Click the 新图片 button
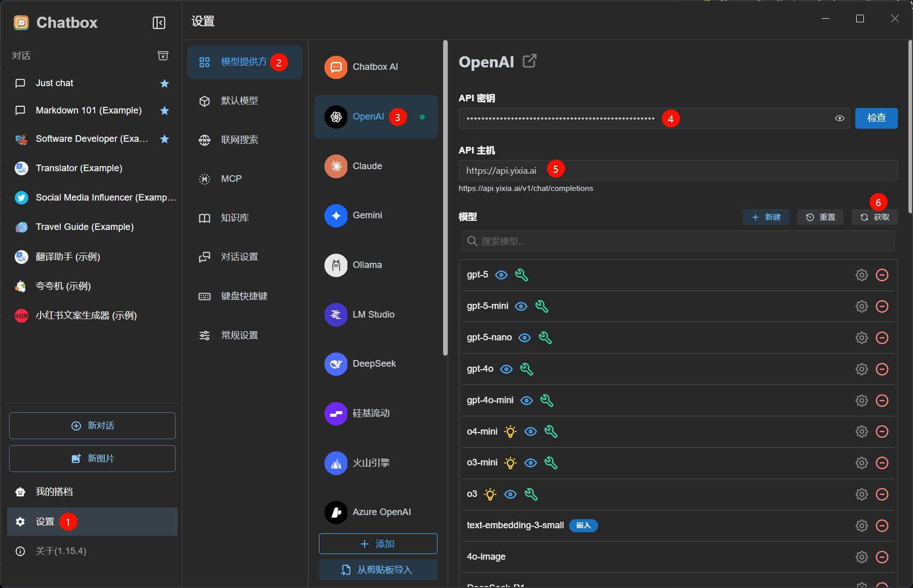 [92, 458]
